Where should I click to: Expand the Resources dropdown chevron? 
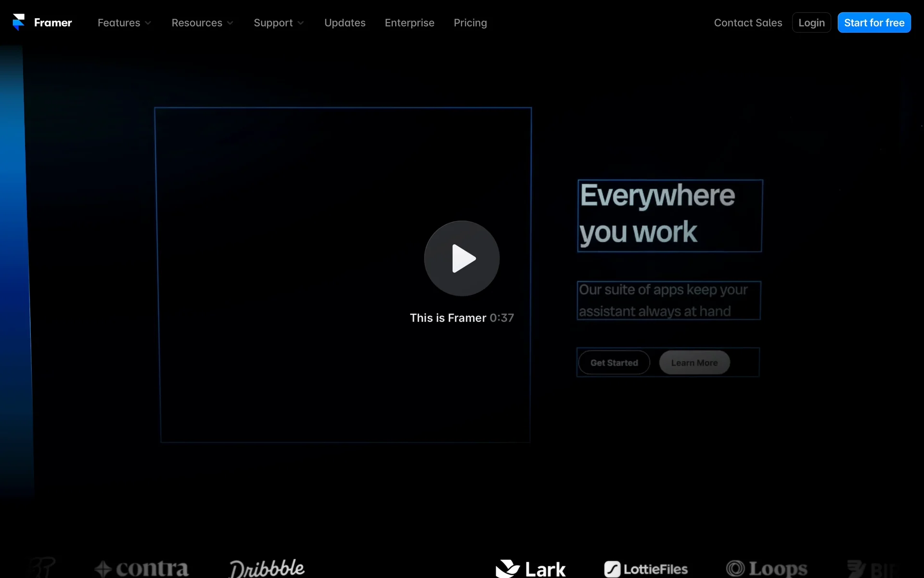(231, 23)
